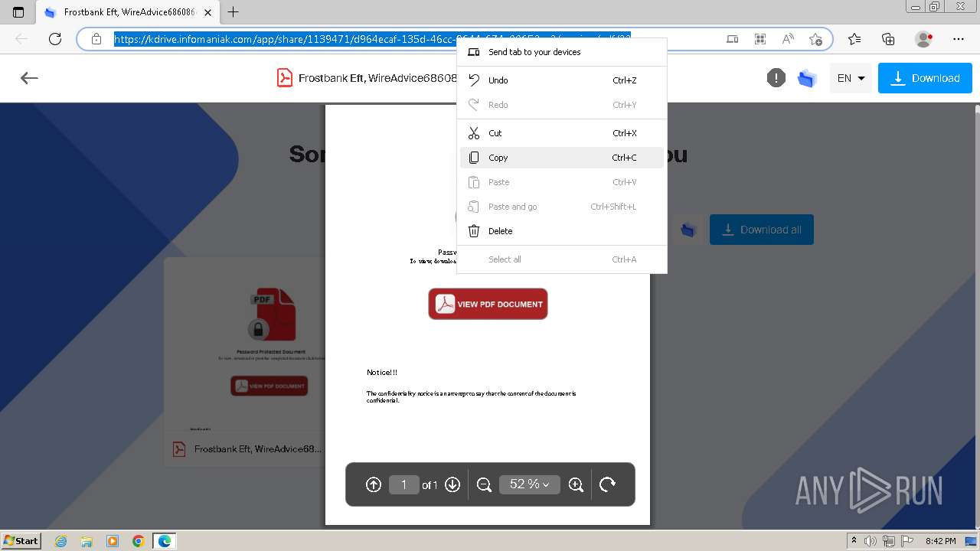Open File Explorer from taskbar
Image resolution: width=980 pixels, height=551 pixels.
[x=87, y=541]
